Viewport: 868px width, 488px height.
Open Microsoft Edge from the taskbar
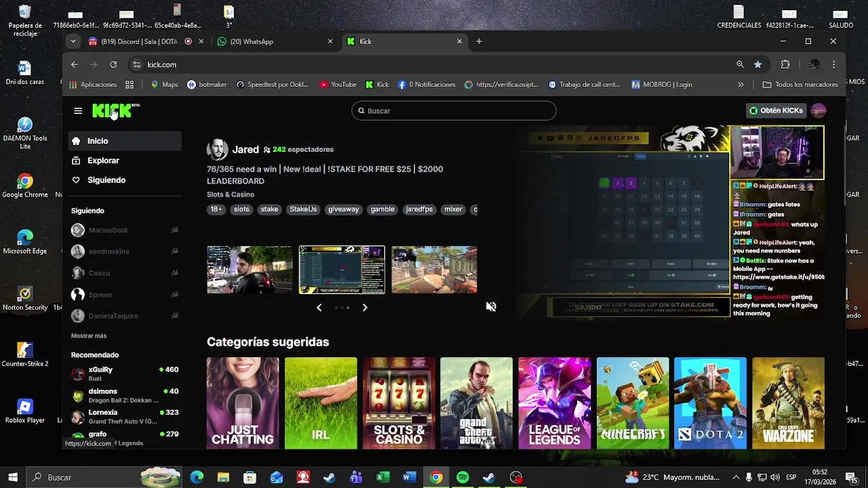197,477
